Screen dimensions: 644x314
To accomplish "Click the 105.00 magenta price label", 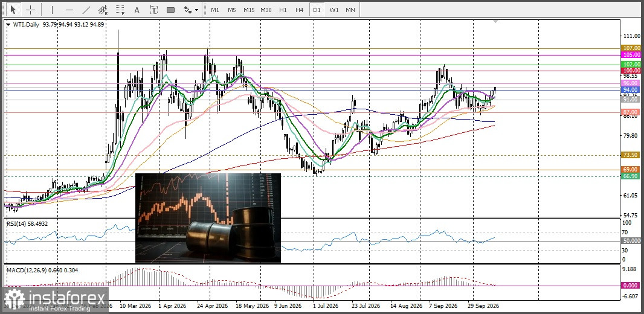I will click(x=631, y=54).
